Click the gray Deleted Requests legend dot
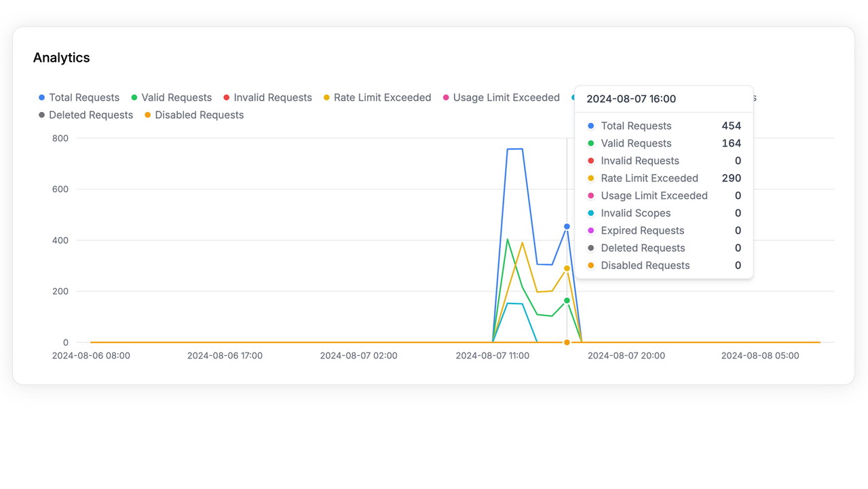 coord(42,115)
